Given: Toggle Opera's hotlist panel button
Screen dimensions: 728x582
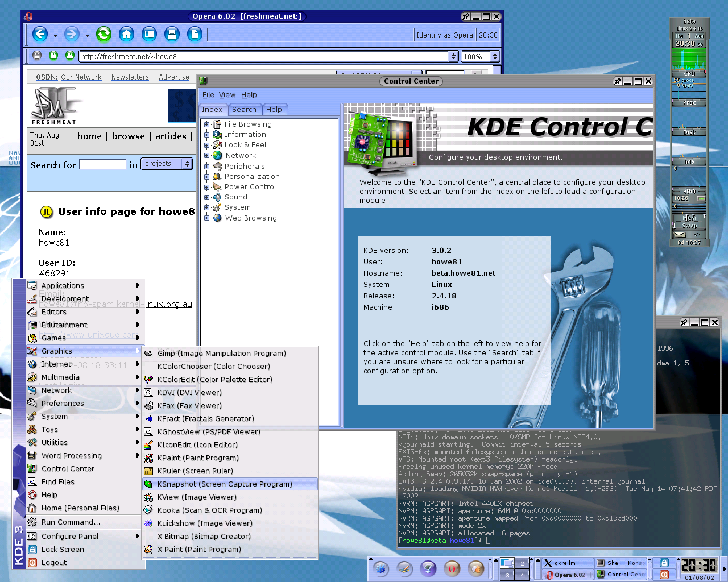Looking at the screenshot, I should tap(149, 35).
